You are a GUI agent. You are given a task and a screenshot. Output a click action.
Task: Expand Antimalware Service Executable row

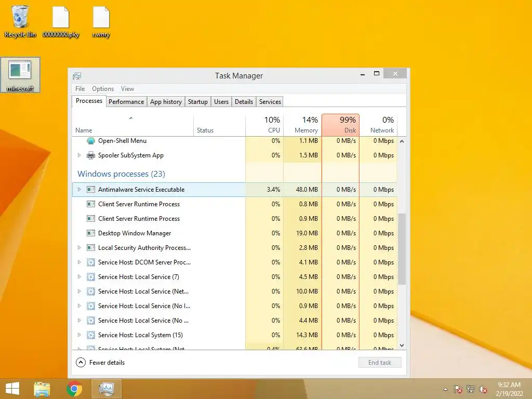coord(79,189)
